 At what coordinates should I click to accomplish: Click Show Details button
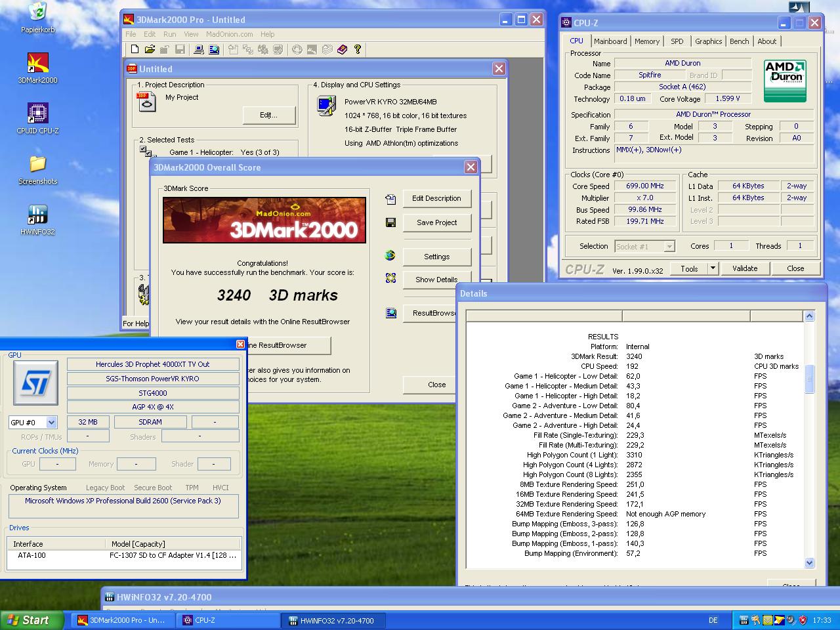click(x=436, y=280)
